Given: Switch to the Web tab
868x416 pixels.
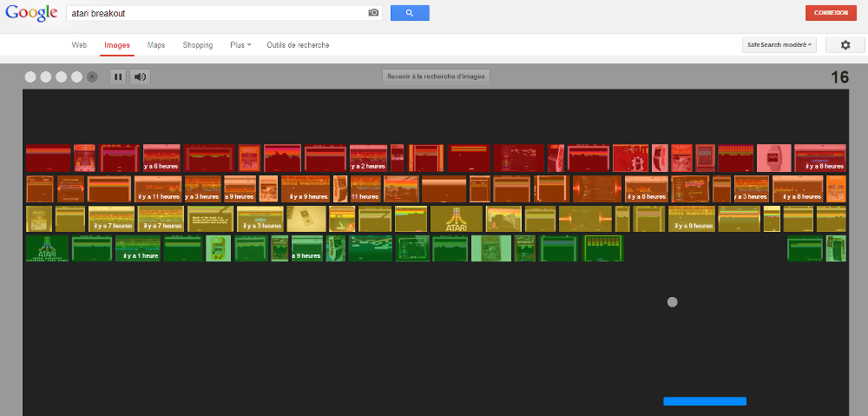Looking at the screenshot, I should coord(79,45).
